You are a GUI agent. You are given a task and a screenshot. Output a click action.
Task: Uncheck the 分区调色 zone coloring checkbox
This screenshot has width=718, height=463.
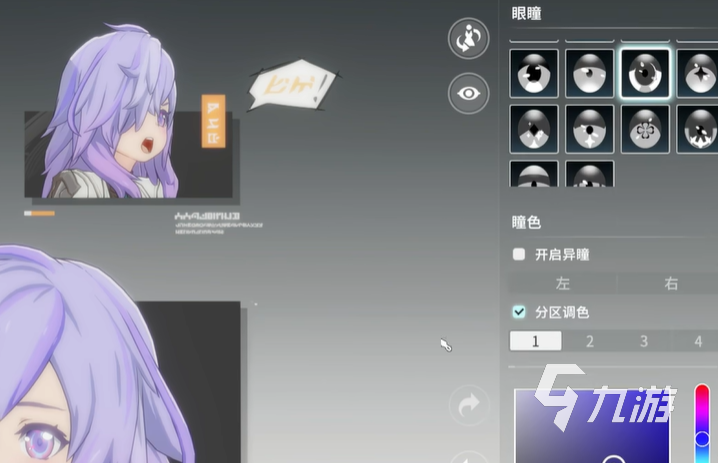pos(518,312)
